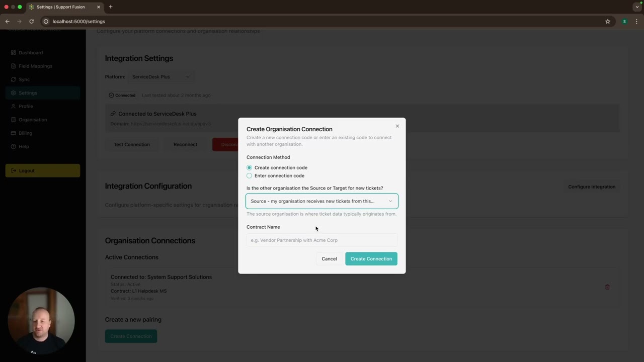Click the Organisation Connections heading
The height and width of the screenshot is (362, 644).
[x=150, y=241]
